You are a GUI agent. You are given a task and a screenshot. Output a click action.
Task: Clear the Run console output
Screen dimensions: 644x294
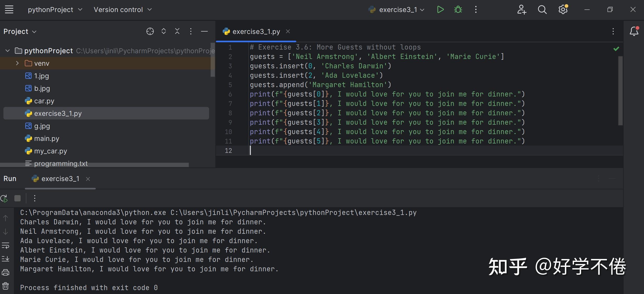6,286
